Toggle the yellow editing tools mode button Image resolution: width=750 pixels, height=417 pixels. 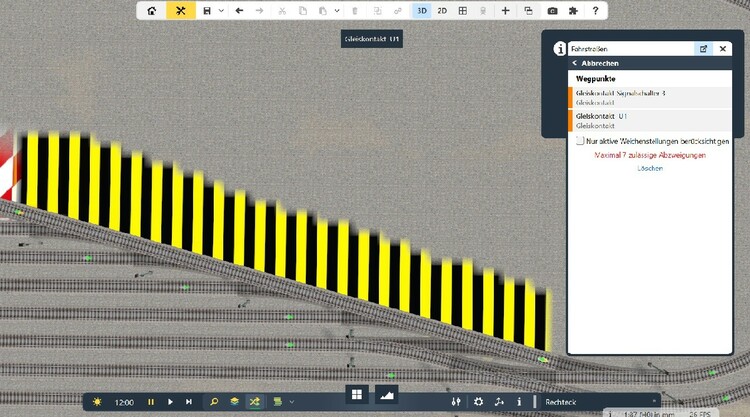(181, 11)
